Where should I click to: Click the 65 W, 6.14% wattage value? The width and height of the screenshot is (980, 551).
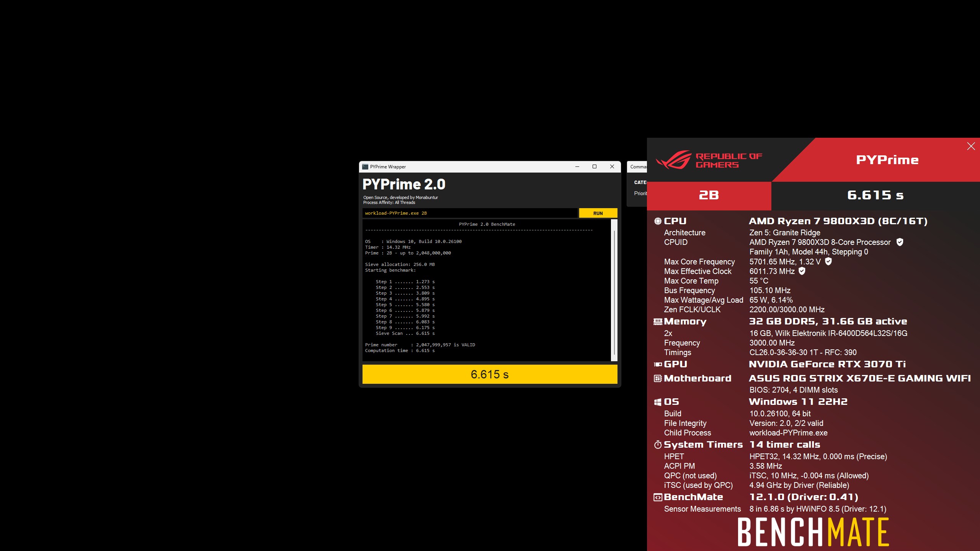click(771, 300)
